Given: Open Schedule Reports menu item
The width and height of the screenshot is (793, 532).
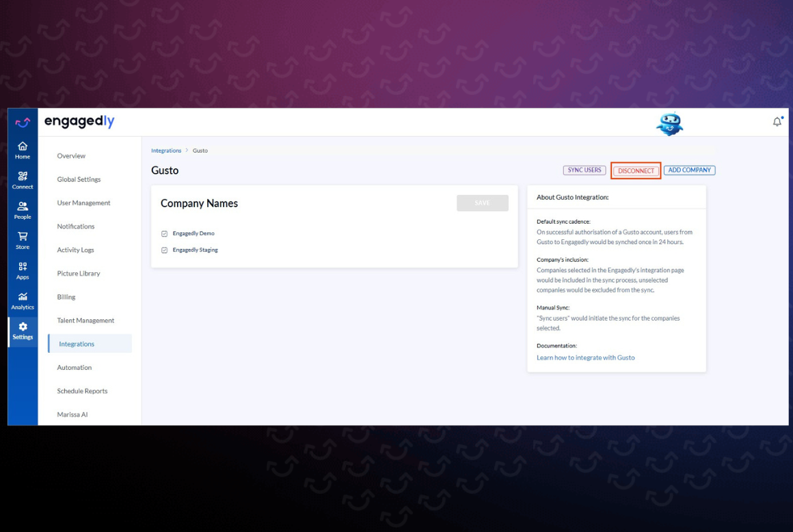Looking at the screenshot, I should (83, 391).
